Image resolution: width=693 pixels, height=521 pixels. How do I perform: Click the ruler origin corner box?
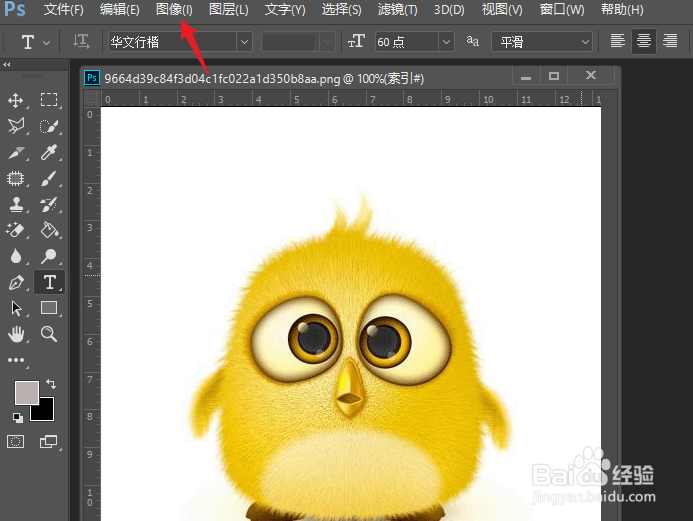[92, 98]
